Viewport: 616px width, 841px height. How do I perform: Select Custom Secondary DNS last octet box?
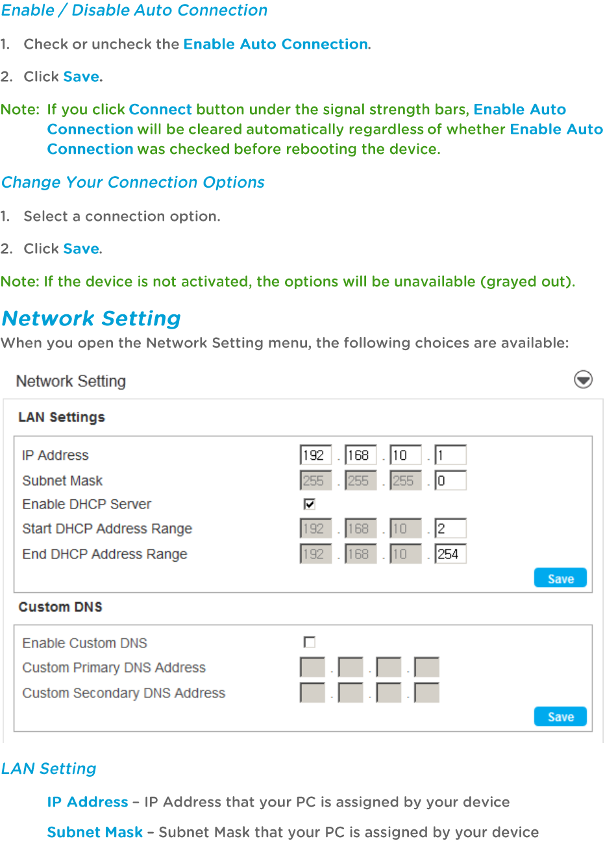click(x=426, y=693)
